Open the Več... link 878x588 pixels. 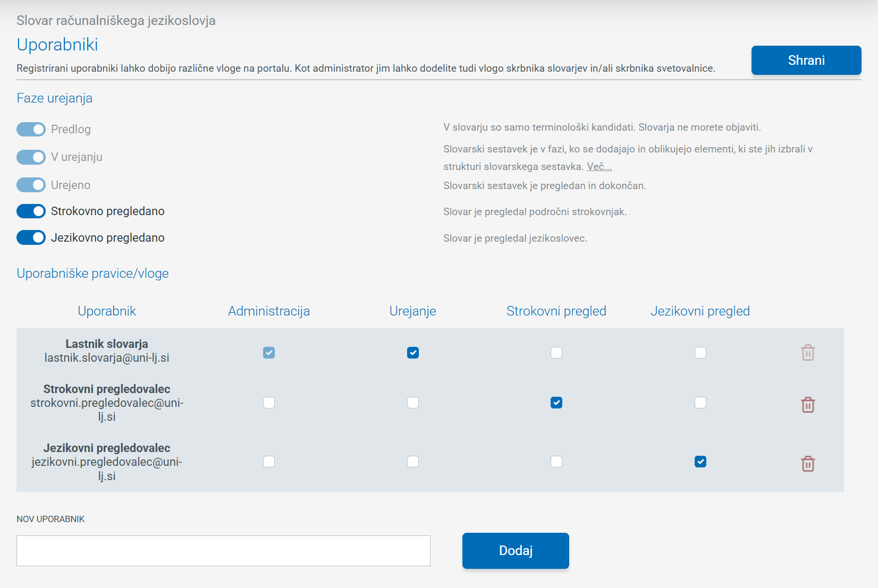[599, 167]
